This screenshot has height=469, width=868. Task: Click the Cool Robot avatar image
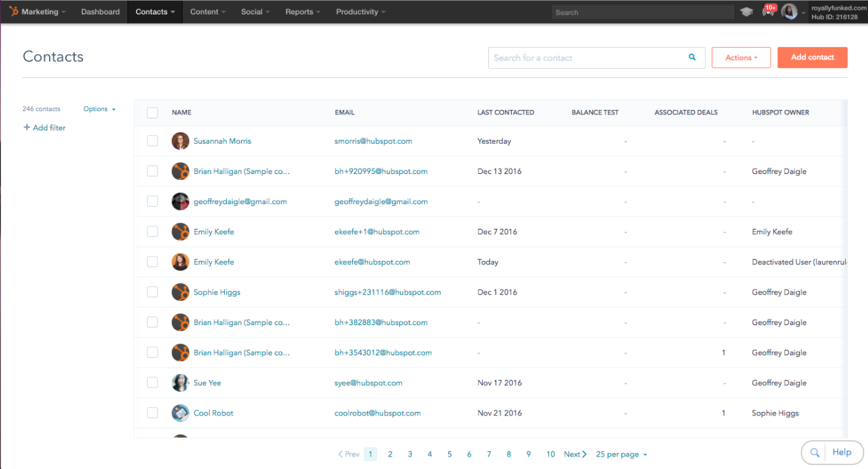(180, 413)
